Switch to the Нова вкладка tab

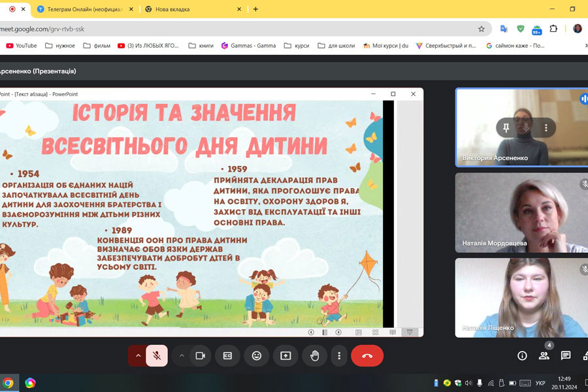pyautogui.click(x=188, y=9)
